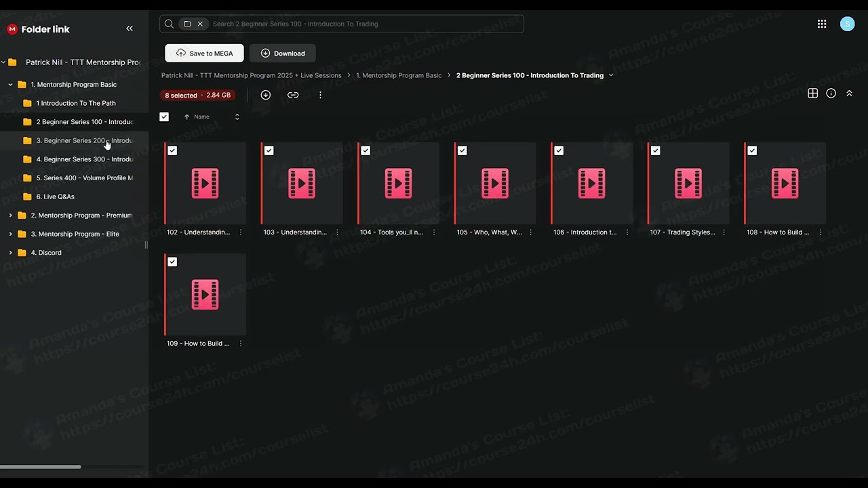Uncheck the 109 - How to Build video

(172, 262)
